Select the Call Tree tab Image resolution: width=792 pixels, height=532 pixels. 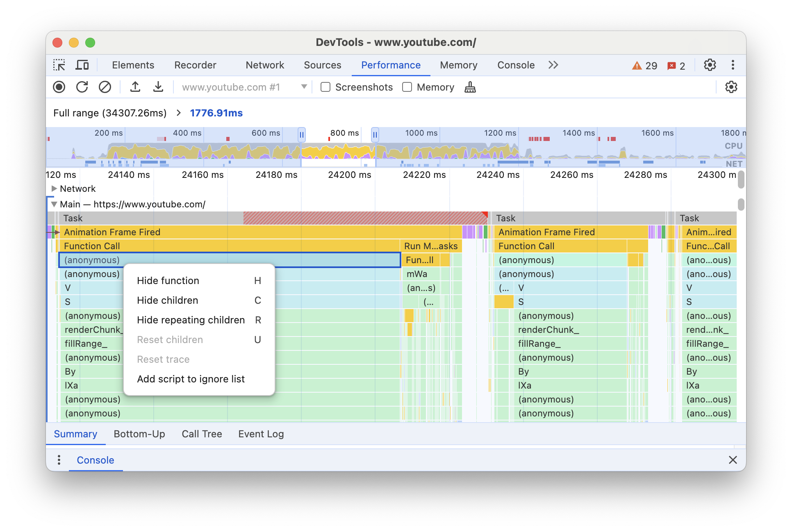pos(202,434)
